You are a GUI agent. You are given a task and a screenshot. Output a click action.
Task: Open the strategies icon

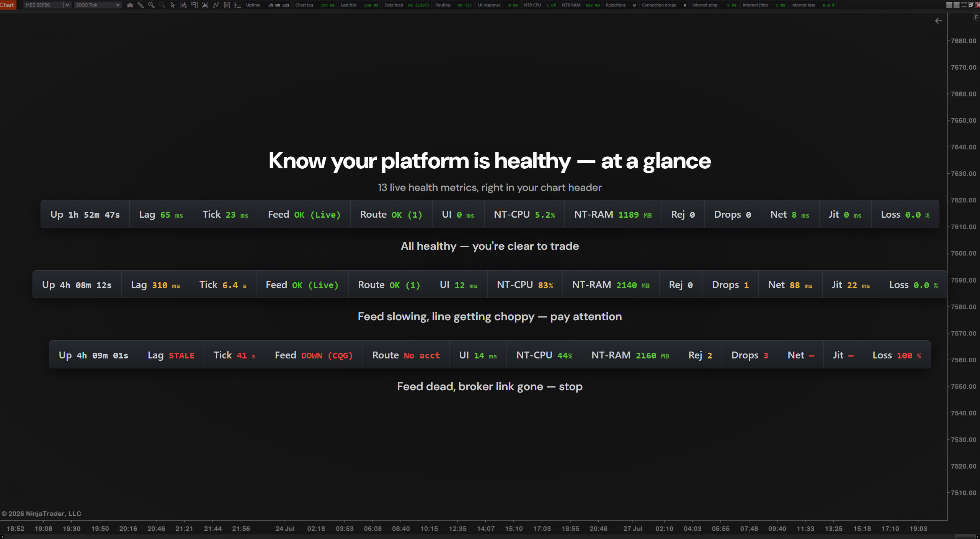pyautogui.click(x=227, y=5)
